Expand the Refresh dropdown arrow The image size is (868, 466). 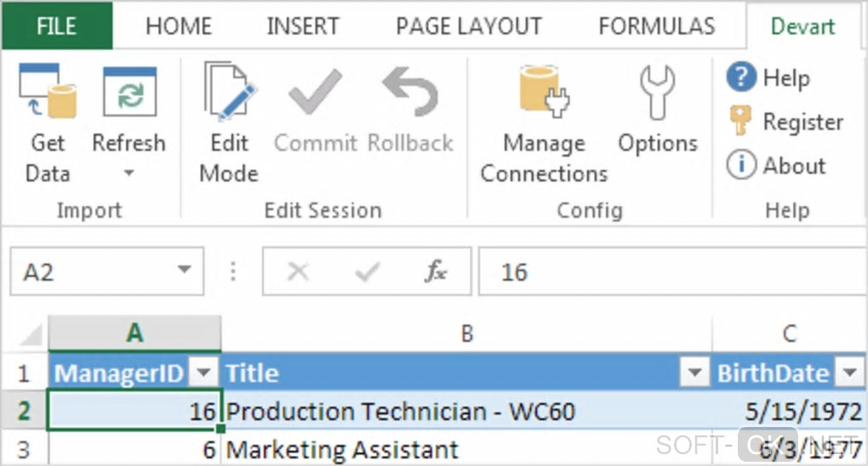tap(129, 174)
